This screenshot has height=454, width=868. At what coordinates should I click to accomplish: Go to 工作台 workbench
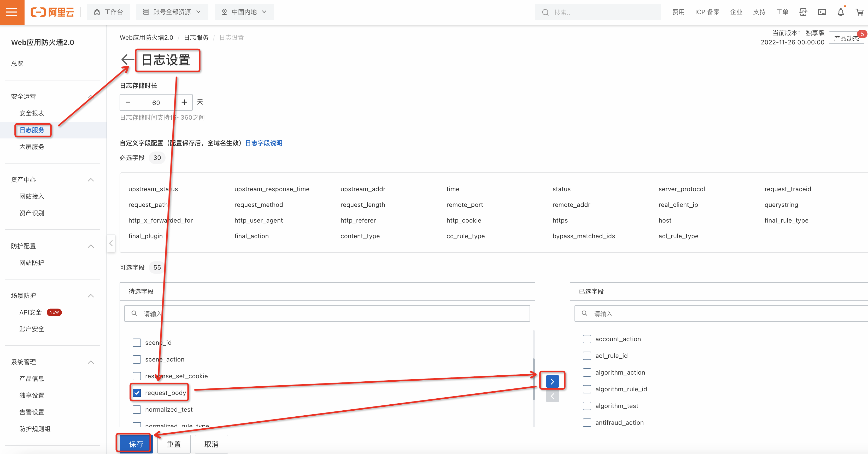pyautogui.click(x=109, y=12)
